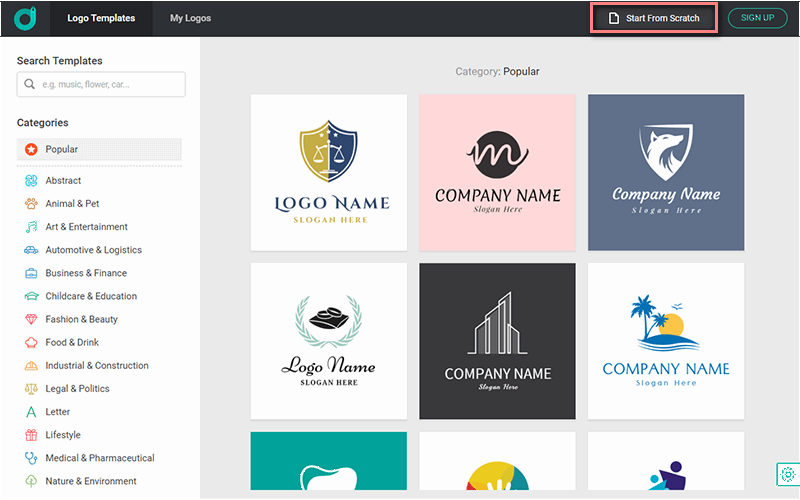Image resolution: width=800 pixels, height=500 pixels.
Task: Click the Start From Scratch button
Action: 654,18
